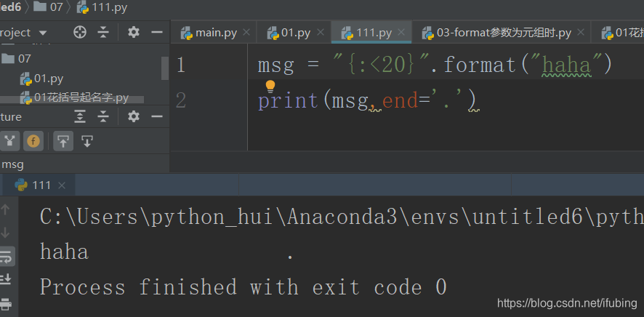Toggle soft-wrap in run console
Image resolution: width=644 pixels, height=317 pixels.
click(7, 257)
